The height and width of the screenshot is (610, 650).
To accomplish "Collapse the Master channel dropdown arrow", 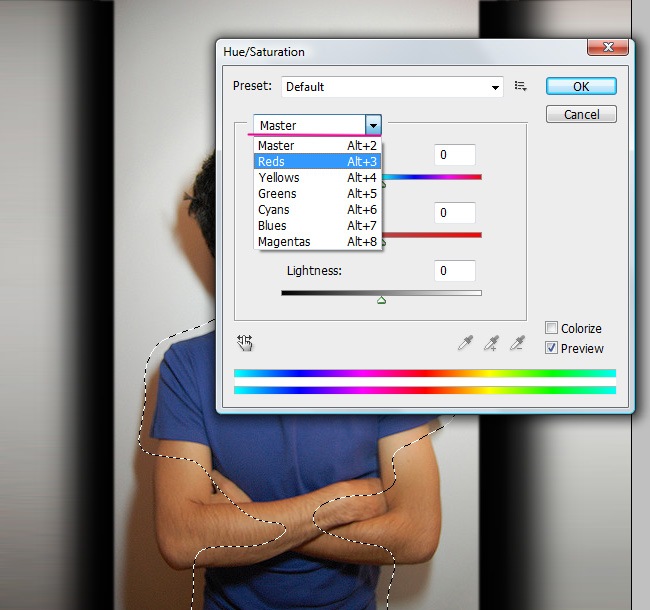I will coord(373,125).
